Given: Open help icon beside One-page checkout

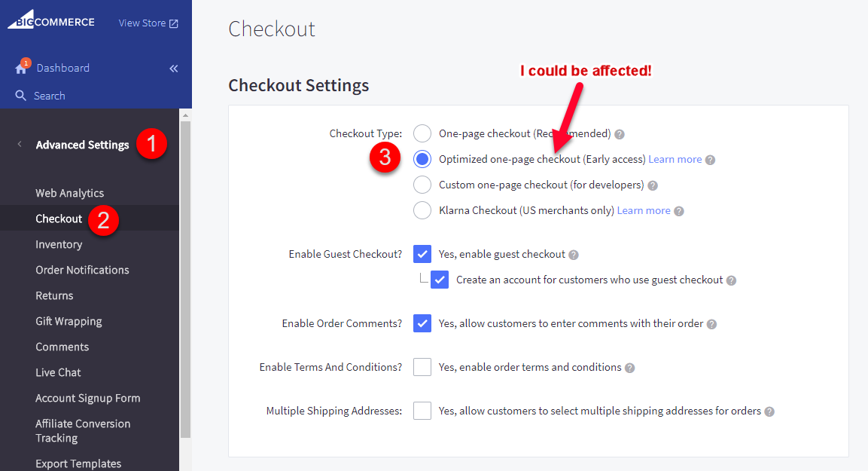Looking at the screenshot, I should (620, 134).
